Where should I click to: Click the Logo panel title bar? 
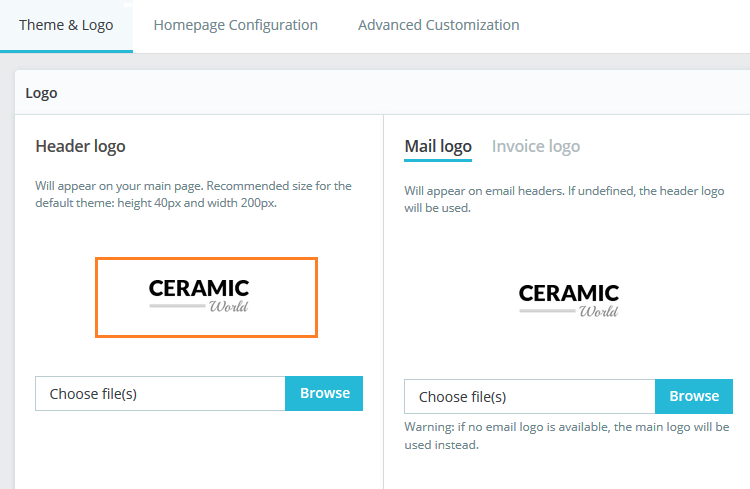pos(380,93)
